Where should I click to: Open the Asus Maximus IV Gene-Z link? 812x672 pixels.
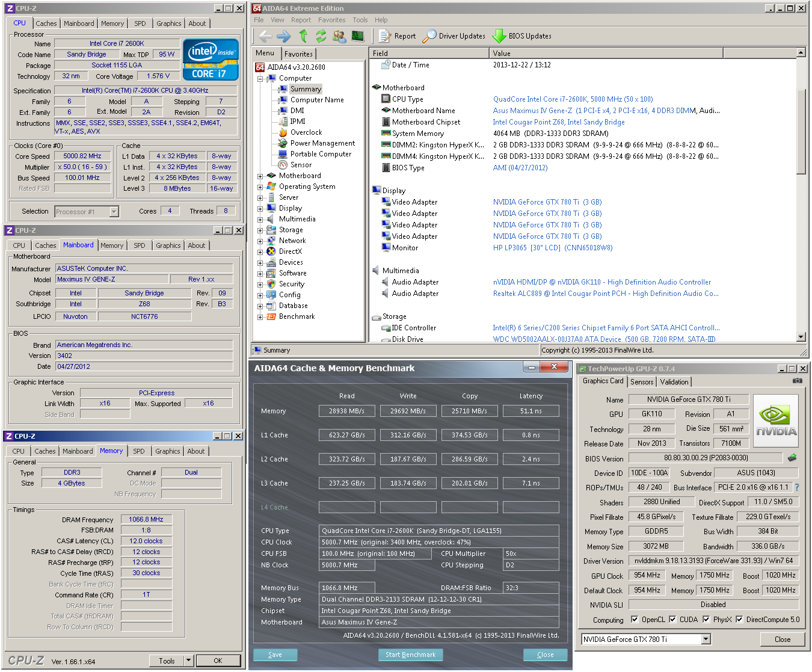[606, 111]
